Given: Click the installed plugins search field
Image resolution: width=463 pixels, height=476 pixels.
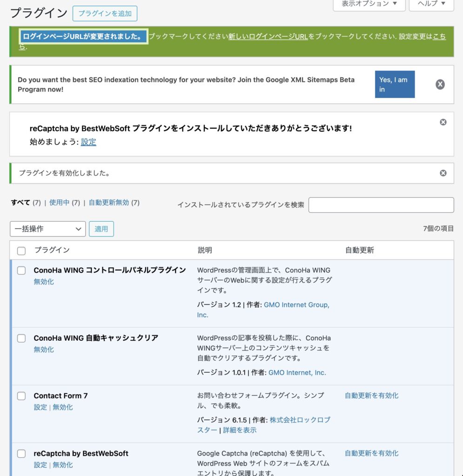Looking at the screenshot, I should [x=381, y=205].
